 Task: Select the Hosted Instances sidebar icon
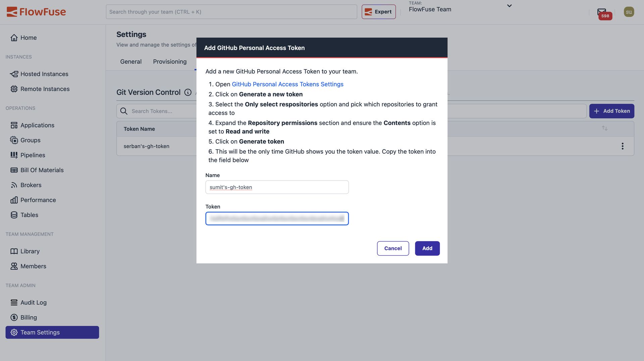pyautogui.click(x=14, y=74)
